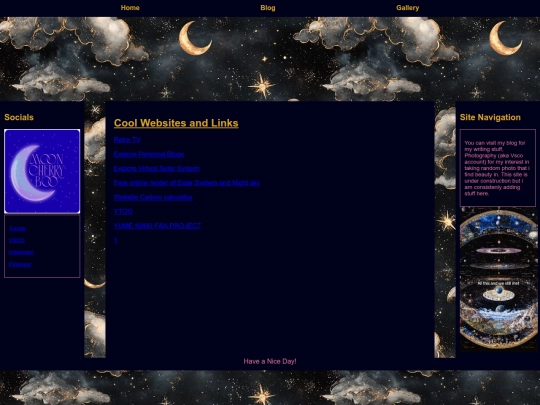Click the link labeled 1
Screen dimensions: 540x405
tap(116, 240)
